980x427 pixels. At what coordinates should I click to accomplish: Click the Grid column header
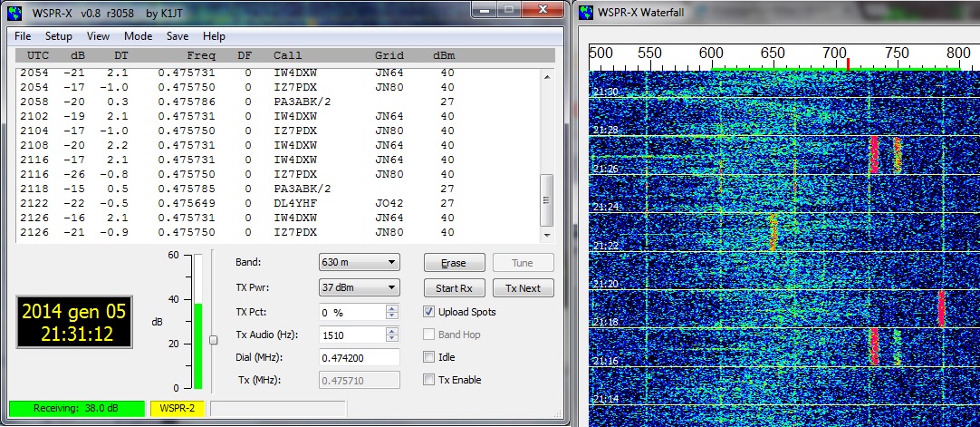pos(389,55)
